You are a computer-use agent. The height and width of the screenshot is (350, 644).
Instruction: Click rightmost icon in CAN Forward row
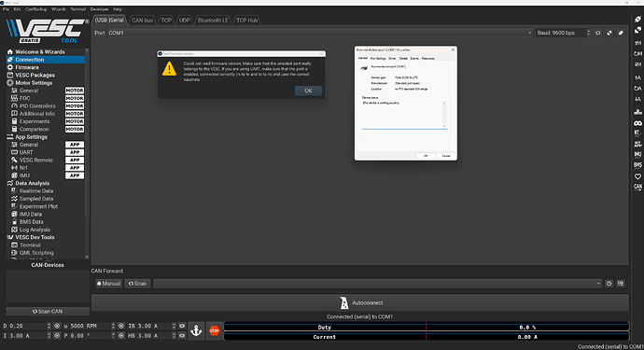(x=621, y=284)
